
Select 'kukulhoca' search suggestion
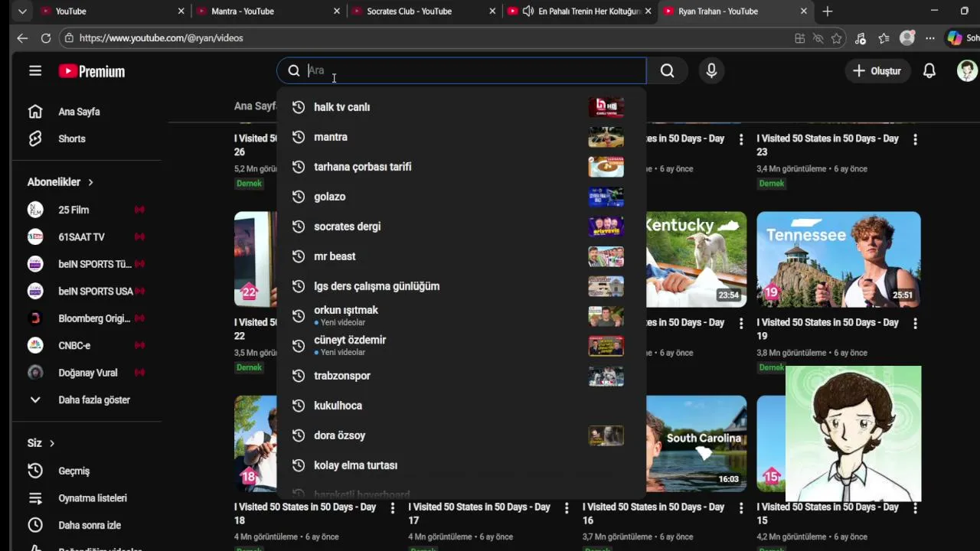[461, 406]
